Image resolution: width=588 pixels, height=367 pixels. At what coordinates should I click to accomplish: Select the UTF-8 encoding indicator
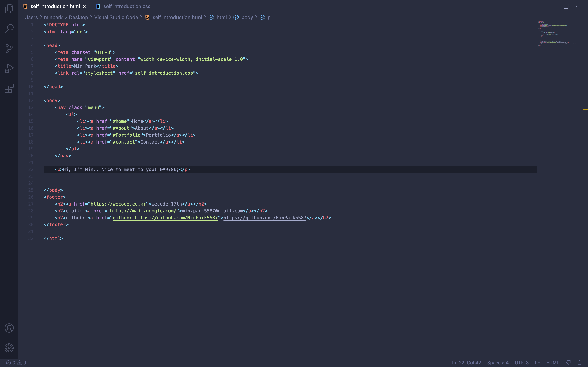pos(522,363)
